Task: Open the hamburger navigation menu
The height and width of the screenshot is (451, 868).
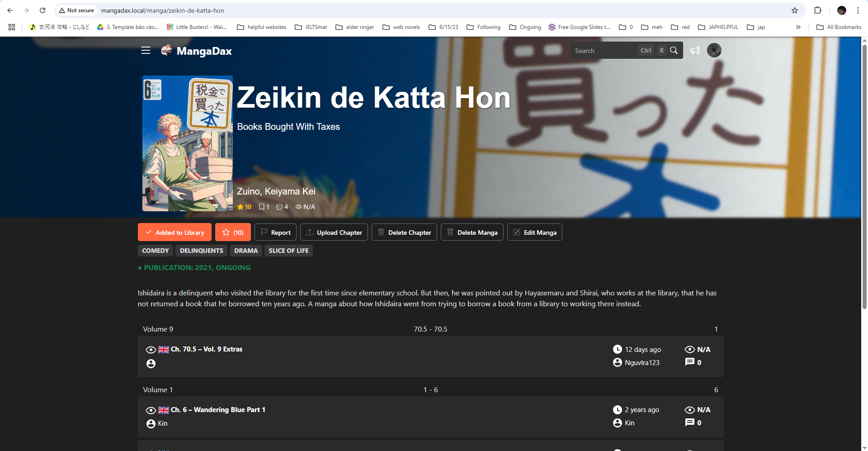Action: [x=146, y=51]
